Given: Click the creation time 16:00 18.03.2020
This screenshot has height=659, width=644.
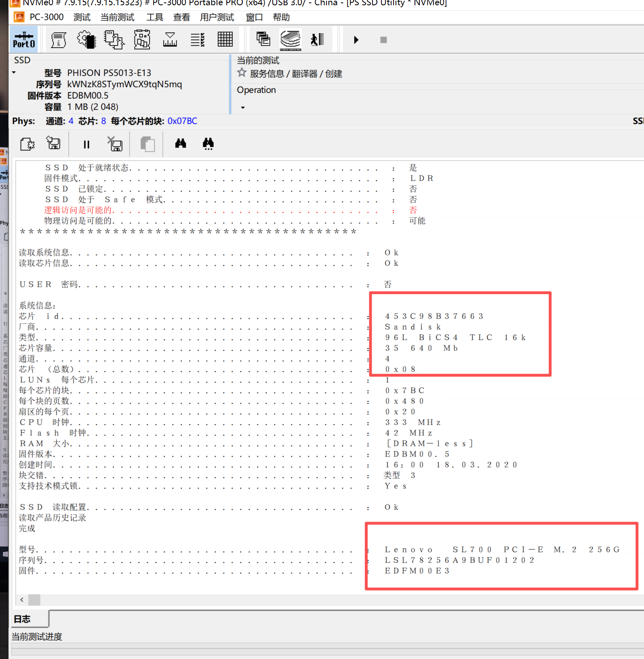Looking at the screenshot, I should click(x=450, y=465).
